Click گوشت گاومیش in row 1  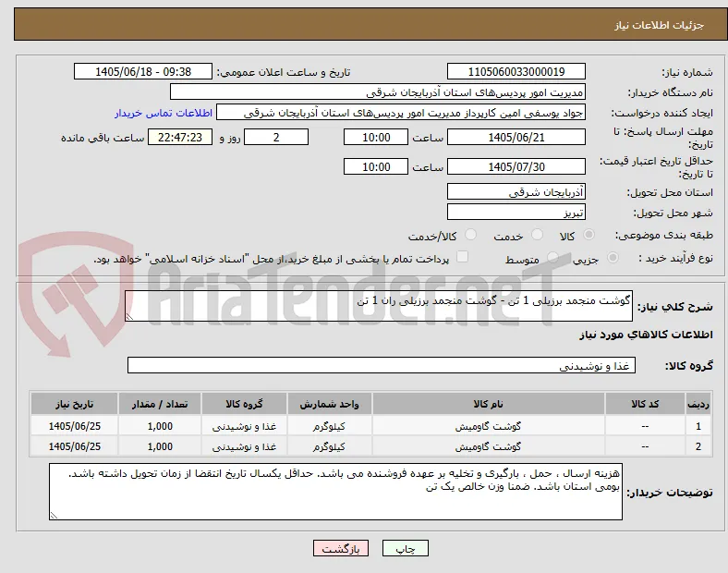pyautogui.click(x=488, y=426)
